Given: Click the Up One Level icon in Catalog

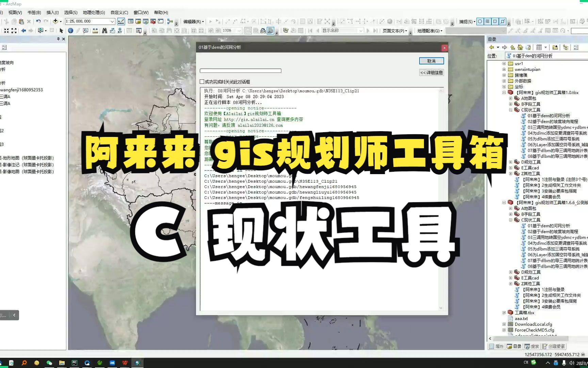Looking at the screenshot, I should 512,47.
